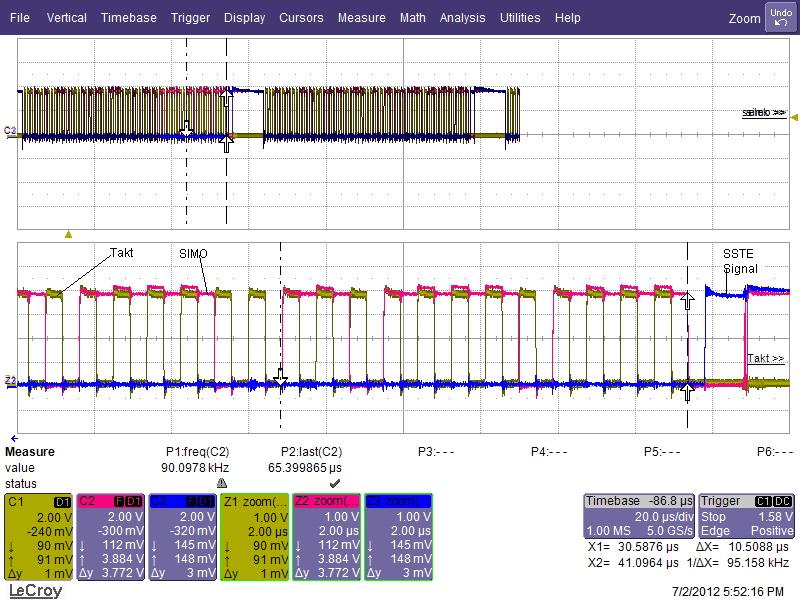Open the Display menu
Viewport: 800px width, 600px height.
(244, 17)
